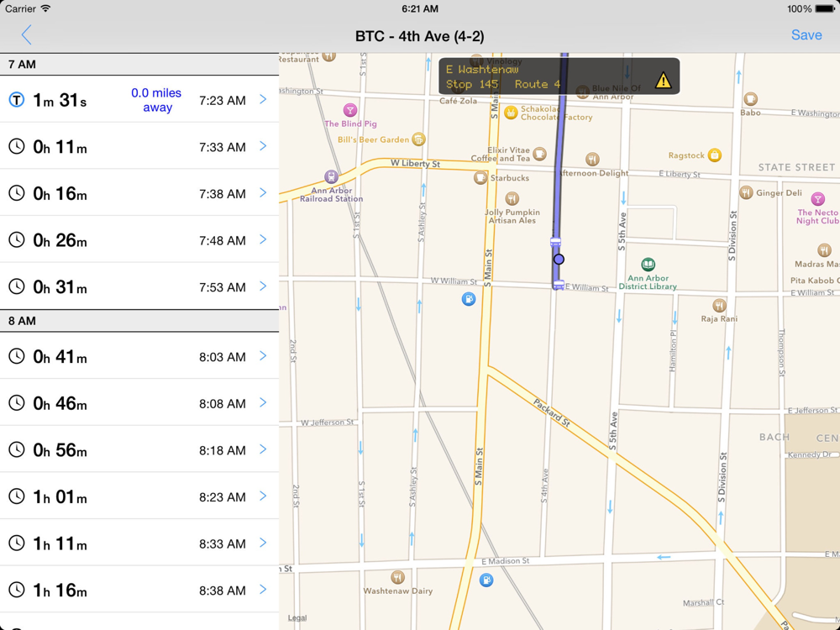Click the clock icon beside 0h 46m
Viewport: 840px width, 630px height.
tap(17, 403)
